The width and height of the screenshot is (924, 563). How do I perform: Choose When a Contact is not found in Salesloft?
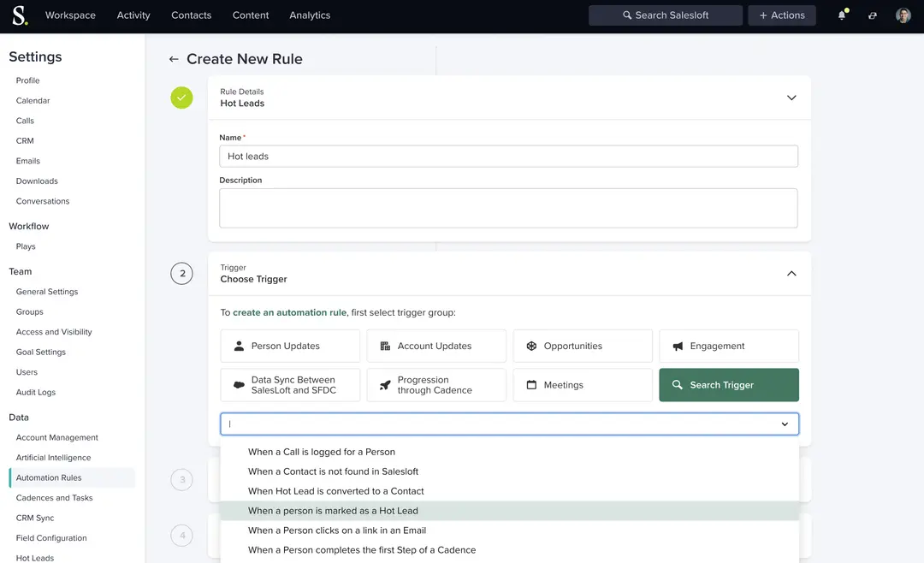point(509,471)
